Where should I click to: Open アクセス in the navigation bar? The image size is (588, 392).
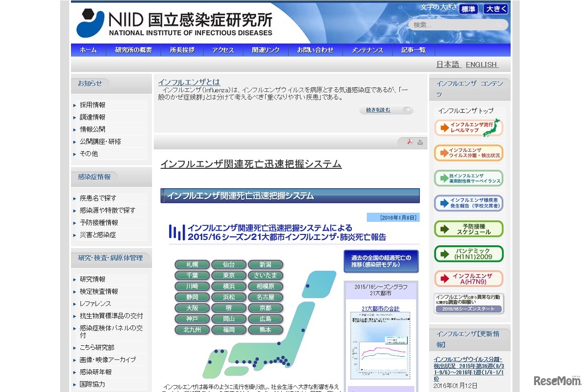pyautogui.click(x=223, y=50)
